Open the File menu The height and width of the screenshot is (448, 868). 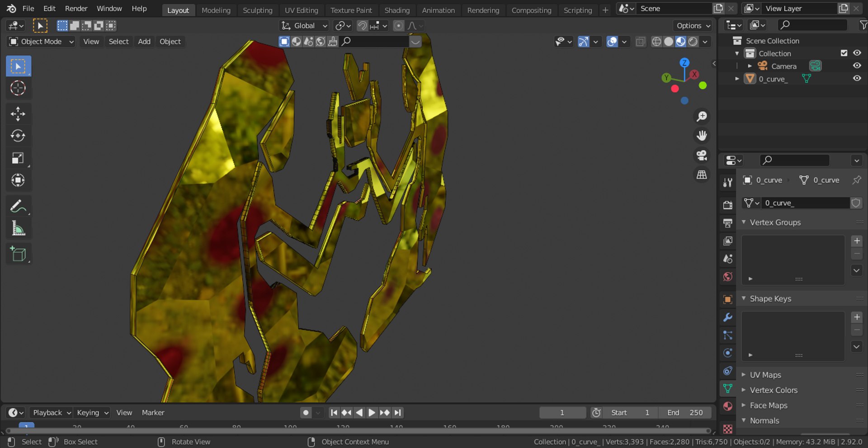[x=28, y=9]
